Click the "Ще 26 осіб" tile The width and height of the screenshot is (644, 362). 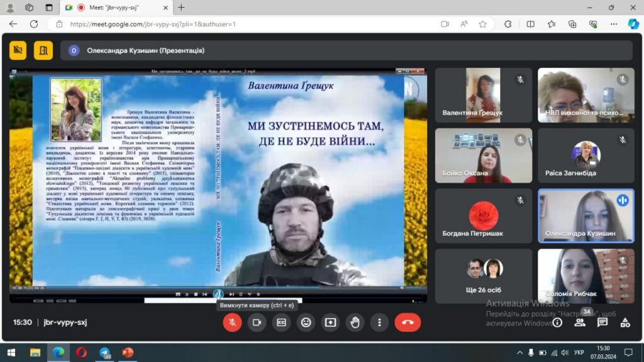pyautogui.click(x=484, y=276)
